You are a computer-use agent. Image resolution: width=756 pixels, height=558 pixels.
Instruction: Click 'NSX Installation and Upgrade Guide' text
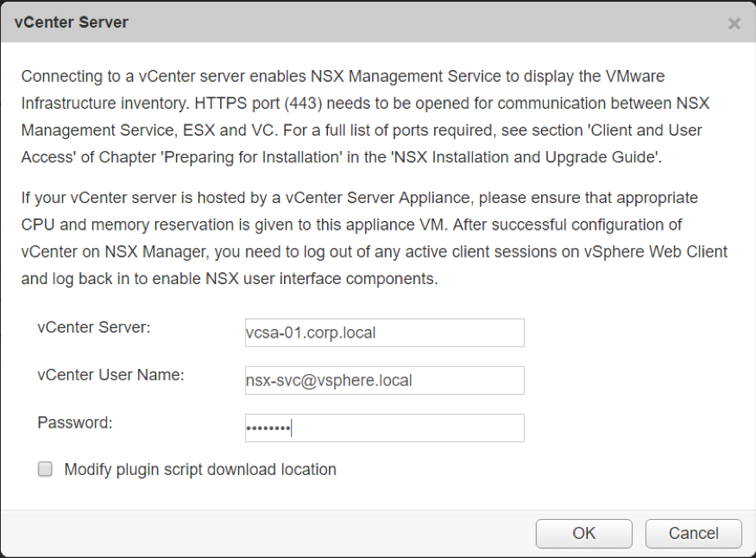pyautogui.click(x=526, y=157)
